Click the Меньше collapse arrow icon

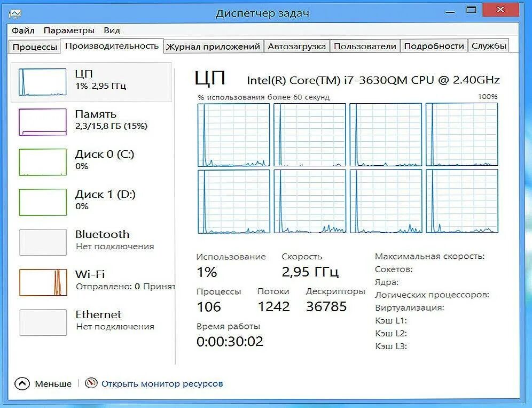coord(22,384)
